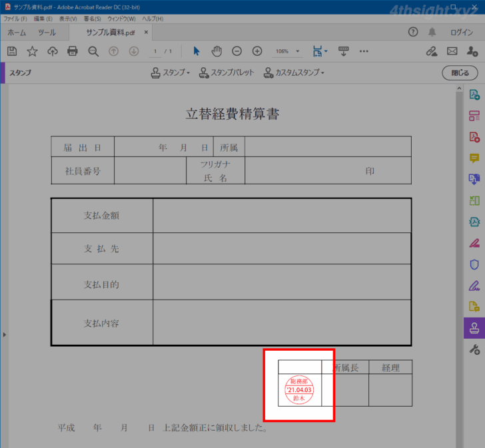
Task: Open the 編集 menu
Action: (x=43, y=19)
